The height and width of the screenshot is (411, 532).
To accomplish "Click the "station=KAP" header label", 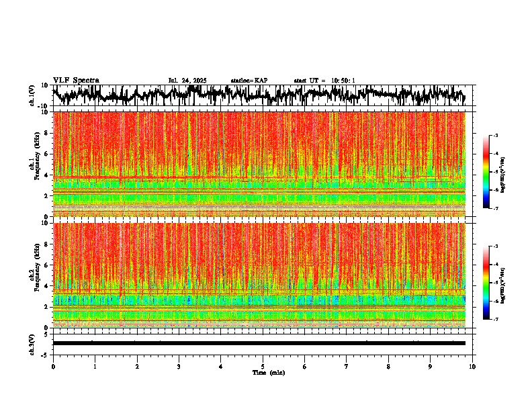I will point(249,81).
